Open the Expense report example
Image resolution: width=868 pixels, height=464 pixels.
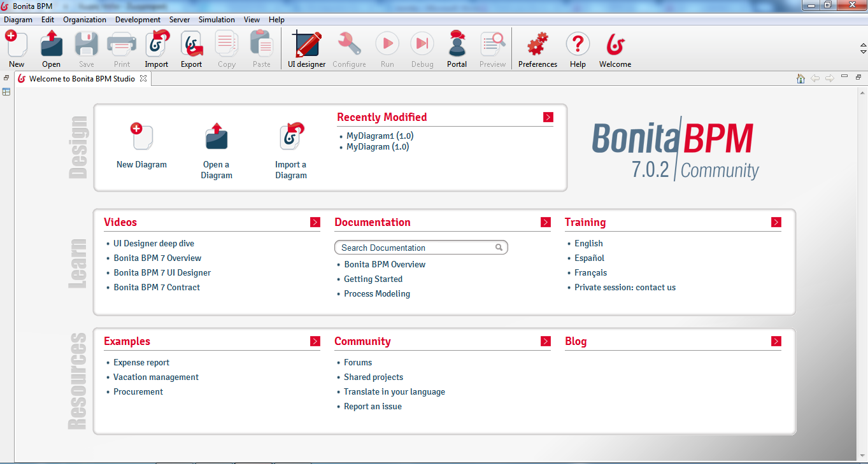click(141, 362)
